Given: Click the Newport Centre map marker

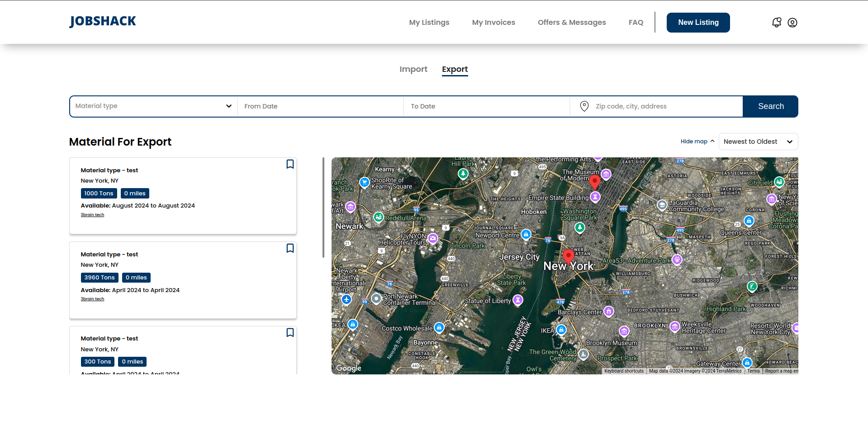Looking at the screenshot, I should click(x=526, y=234).
